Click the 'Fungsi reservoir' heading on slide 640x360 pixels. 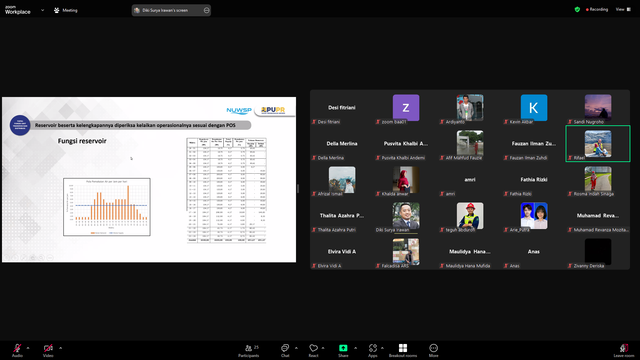(x=82, y=141)
